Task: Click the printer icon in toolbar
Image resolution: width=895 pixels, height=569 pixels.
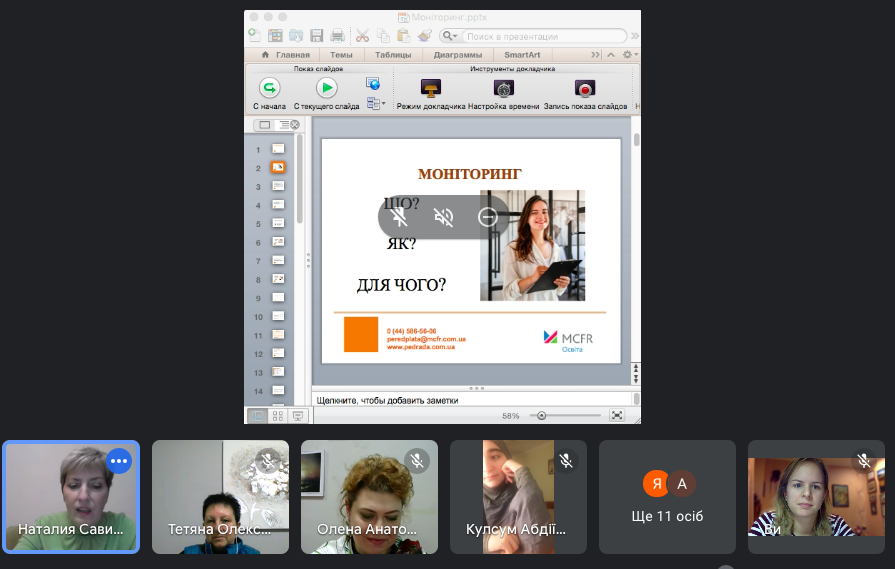Action: [x=337, y=35]
